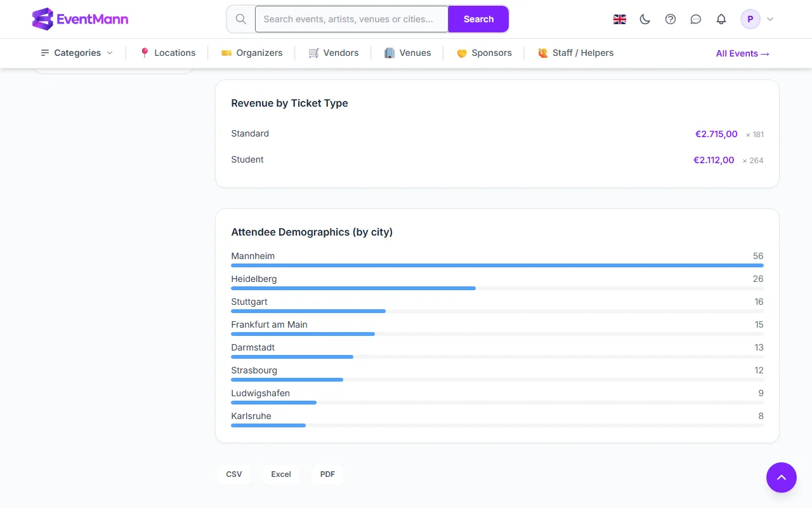This screenshot has width=812, height=508.
Task: Click the purple Search button
Action: 478,19
